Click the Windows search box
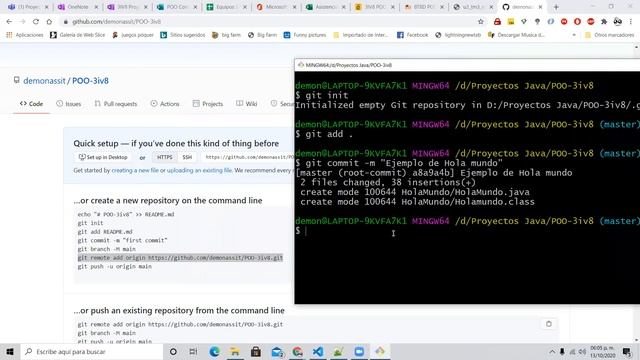This screenshot has height=360, width=640. click(x=91, y=351)
